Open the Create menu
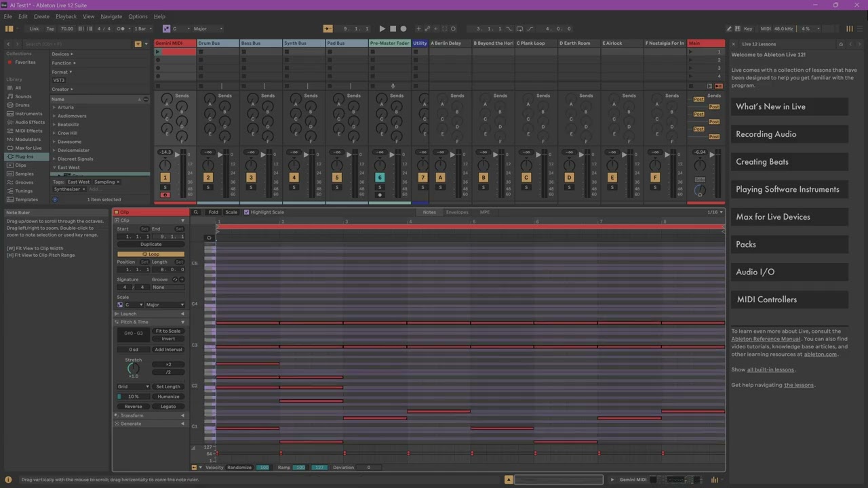 click(41, 16)
